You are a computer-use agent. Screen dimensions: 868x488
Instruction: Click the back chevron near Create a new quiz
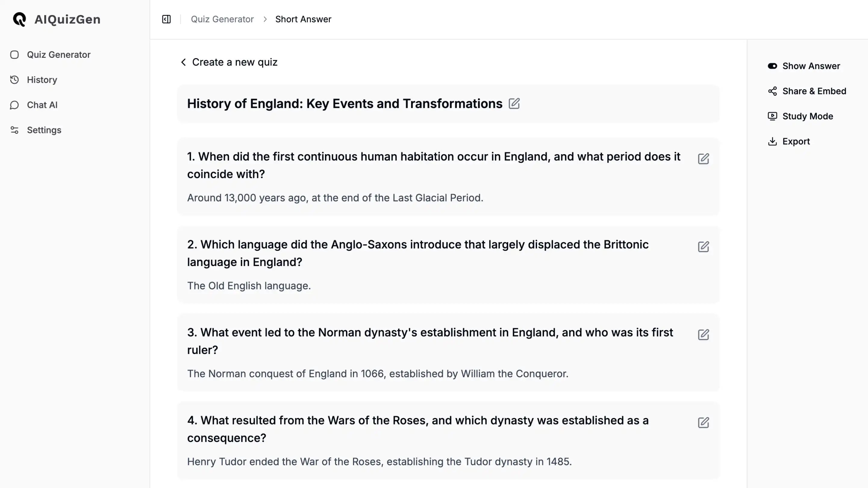[183, 62]
